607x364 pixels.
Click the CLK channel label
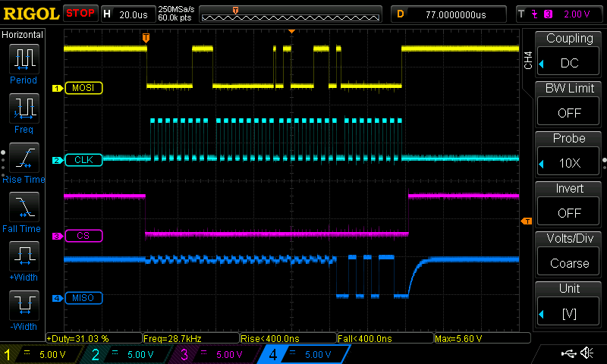click(x=83, y=160)
